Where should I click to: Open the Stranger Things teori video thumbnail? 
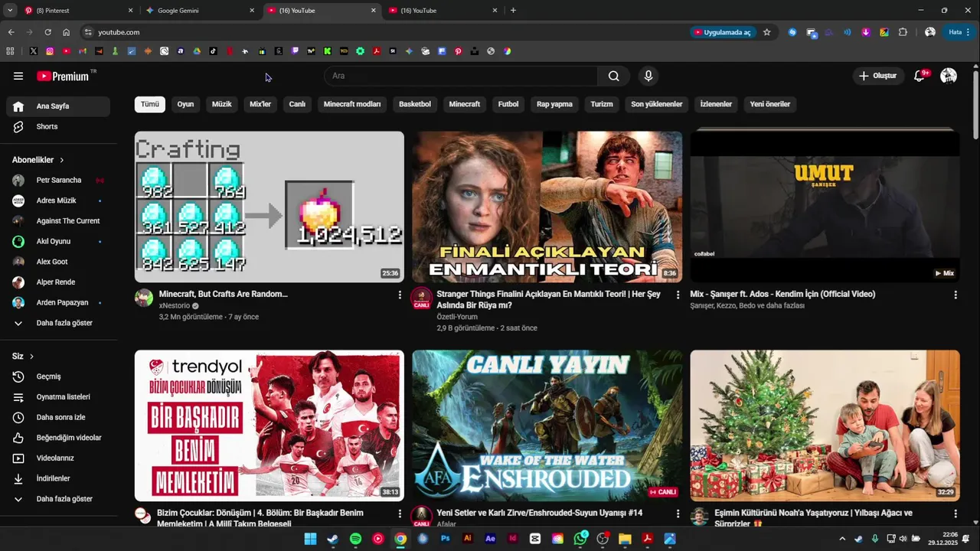pos(547,207)
